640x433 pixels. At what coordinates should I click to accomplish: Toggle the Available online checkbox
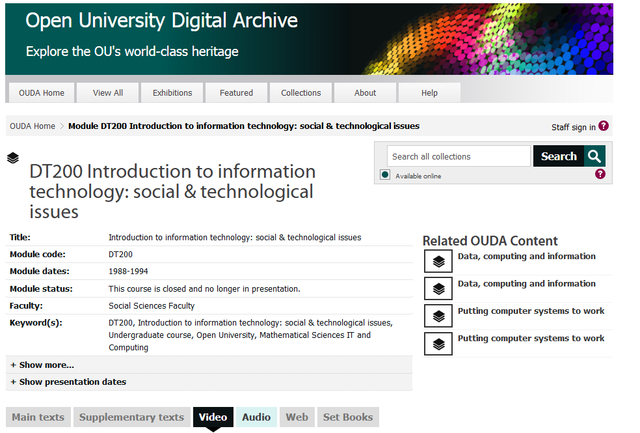coord(385,175)
